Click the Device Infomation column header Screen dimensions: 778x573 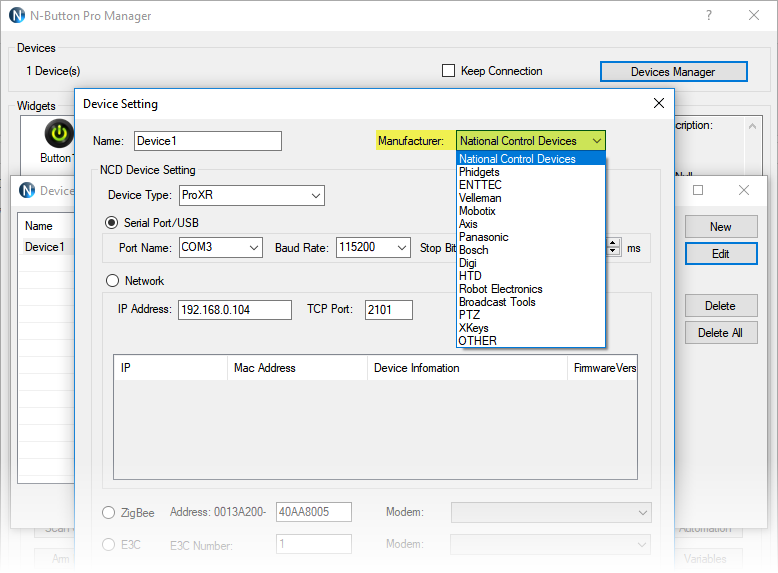click(x=467, y=368)
